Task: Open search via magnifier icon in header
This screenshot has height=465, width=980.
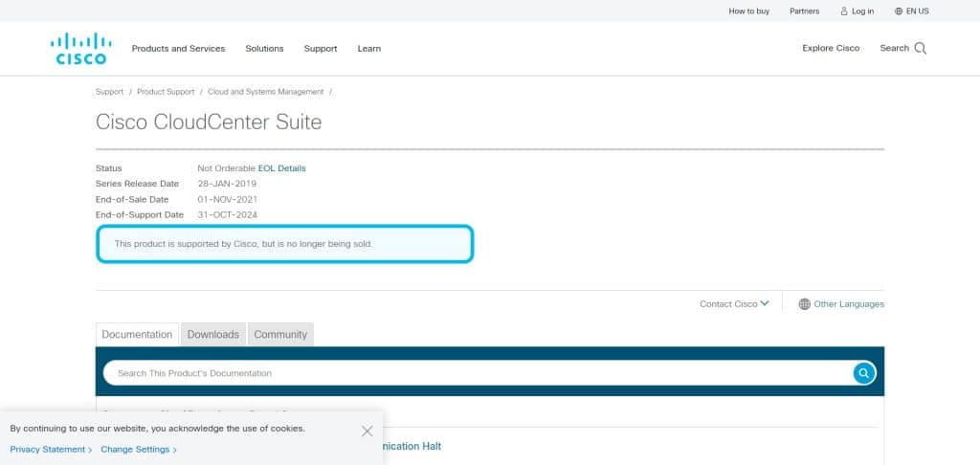Action: coord(920,49)
